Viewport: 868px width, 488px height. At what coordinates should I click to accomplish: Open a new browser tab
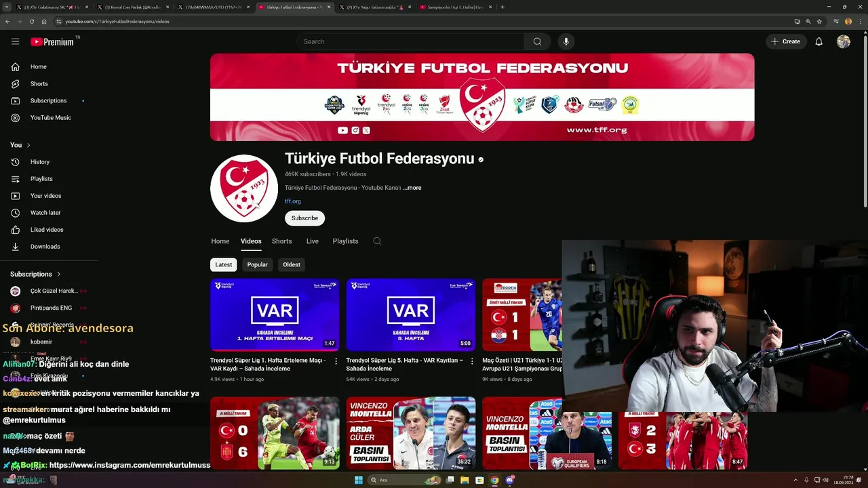point(502,7)
